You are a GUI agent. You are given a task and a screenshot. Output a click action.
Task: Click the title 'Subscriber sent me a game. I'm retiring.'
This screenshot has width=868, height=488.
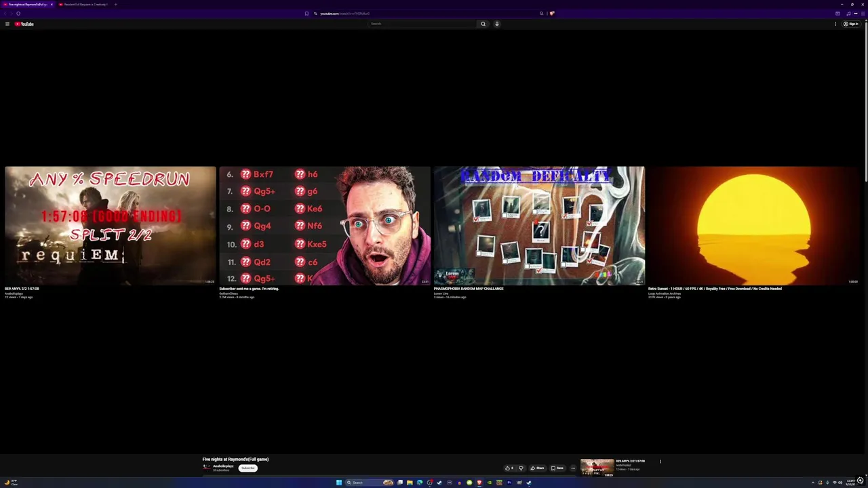[x=249, y=289]
